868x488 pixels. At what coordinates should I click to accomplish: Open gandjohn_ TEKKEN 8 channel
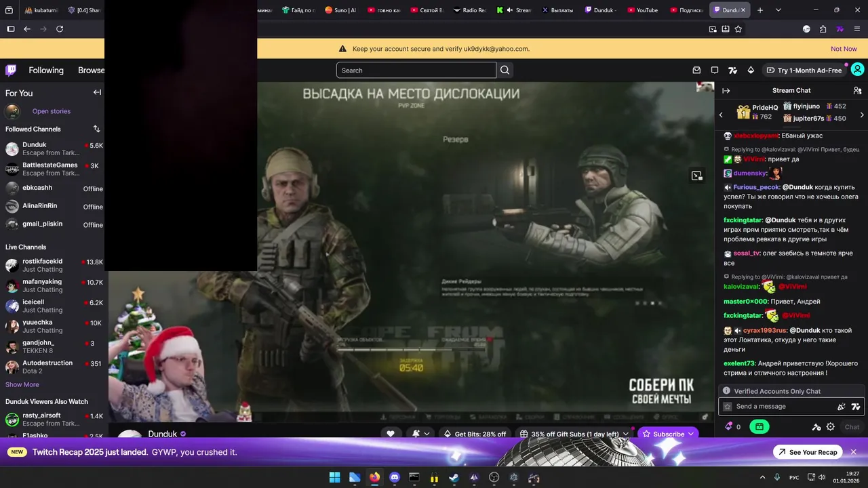[52, 346]
